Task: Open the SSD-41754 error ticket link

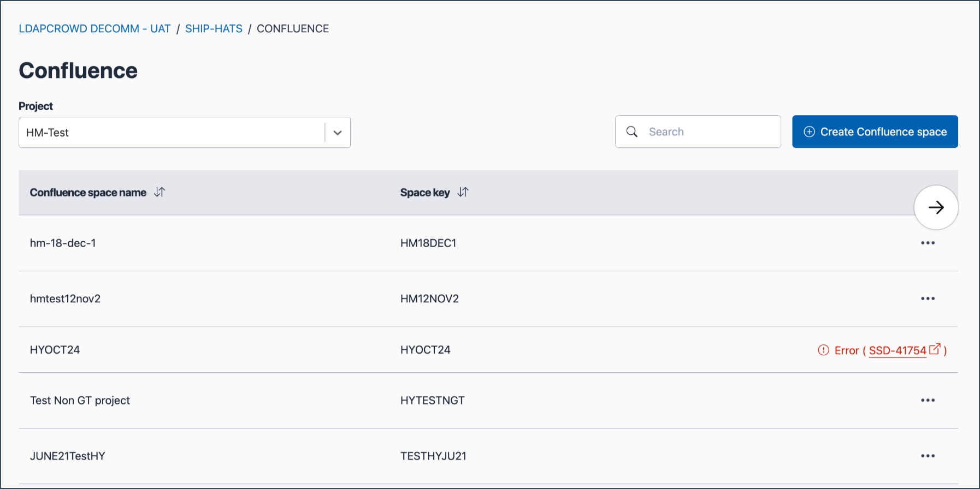Action: tap(904, 350)
